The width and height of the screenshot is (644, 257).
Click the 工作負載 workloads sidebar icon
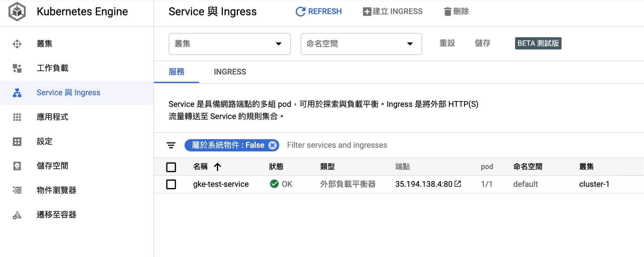tap(17, 68)
